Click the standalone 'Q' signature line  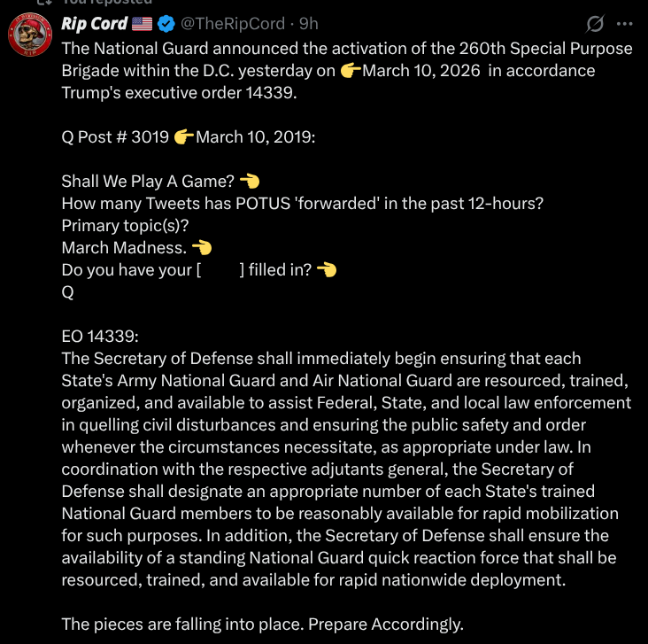(x=67, y=291)
